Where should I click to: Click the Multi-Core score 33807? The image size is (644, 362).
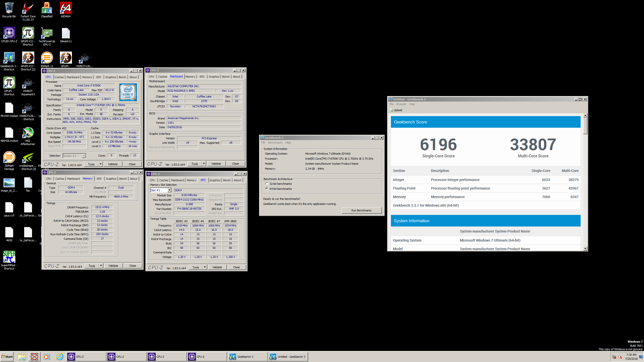tap(533, 145)
